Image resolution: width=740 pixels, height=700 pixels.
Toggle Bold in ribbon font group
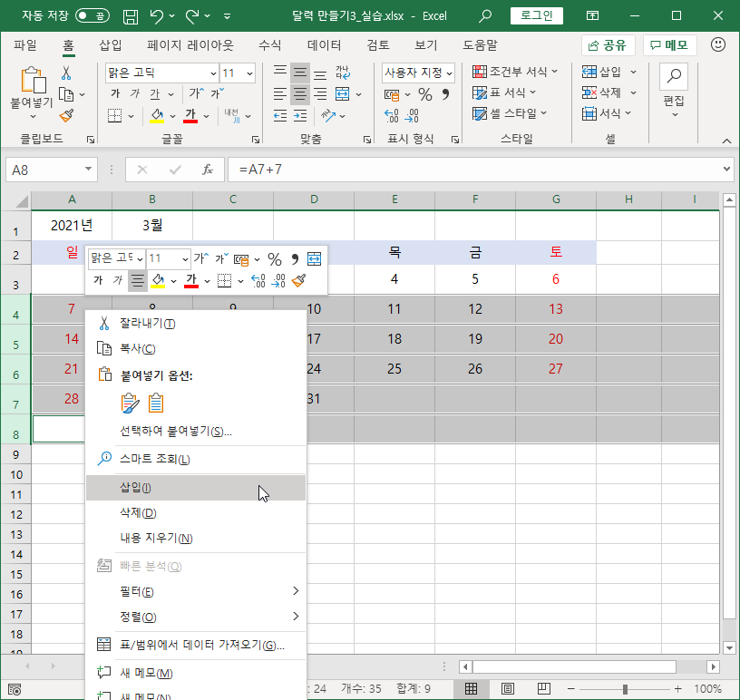115,94
